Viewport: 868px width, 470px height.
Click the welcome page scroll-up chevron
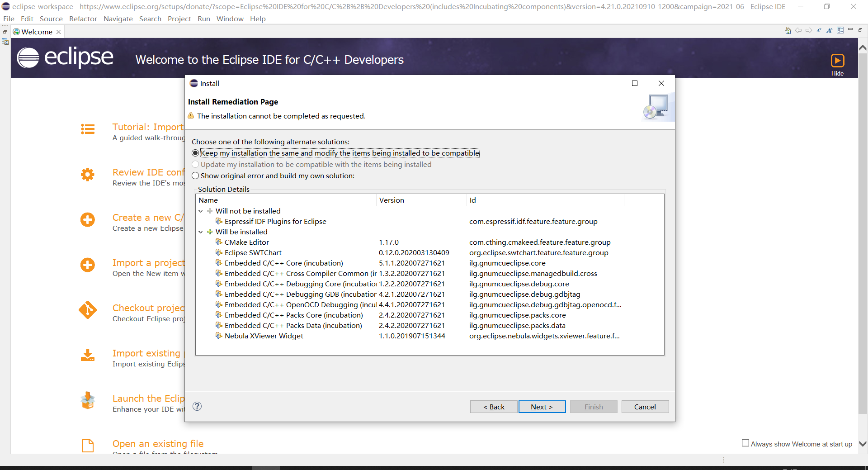863,47
